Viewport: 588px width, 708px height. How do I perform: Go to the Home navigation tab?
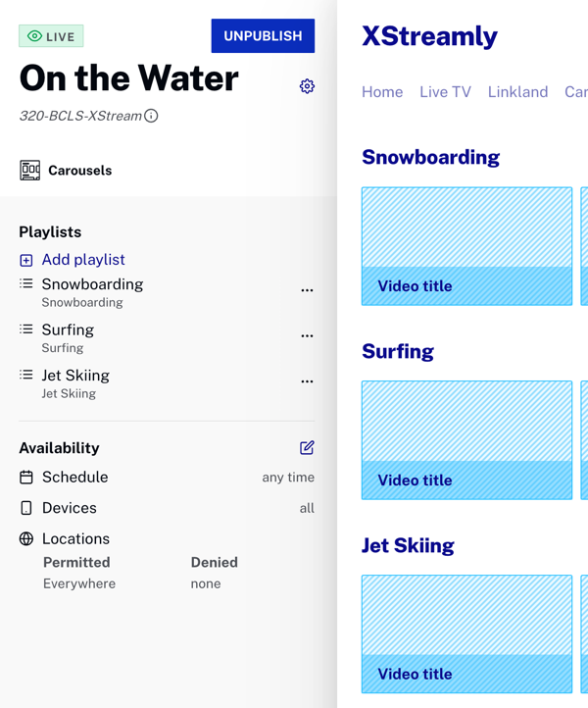coord(382,91)
